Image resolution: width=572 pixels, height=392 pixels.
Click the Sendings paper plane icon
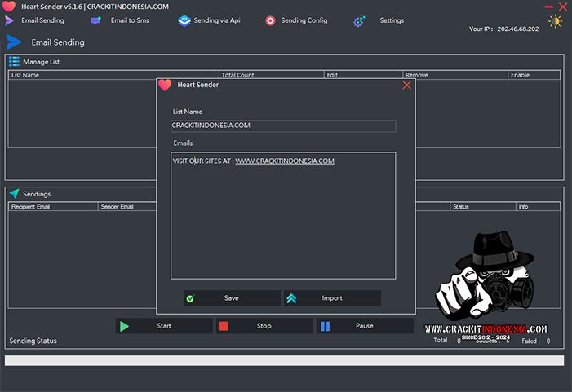click(x=14, y=193)
